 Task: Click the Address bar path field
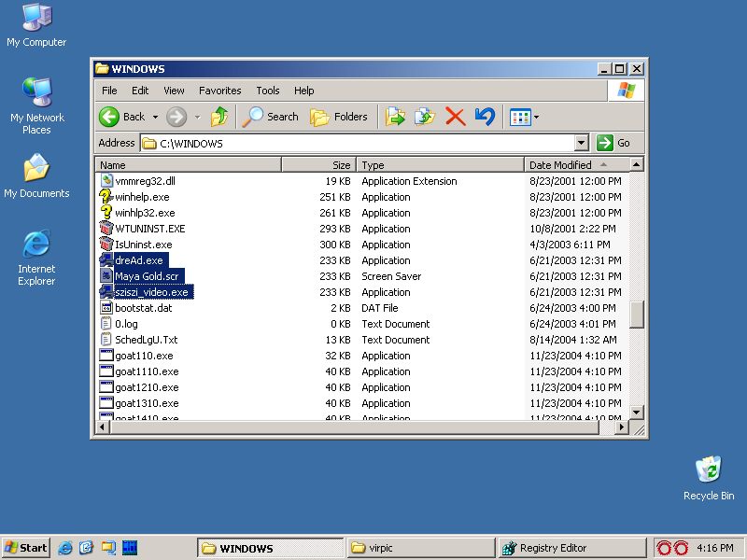coord(358,143)
